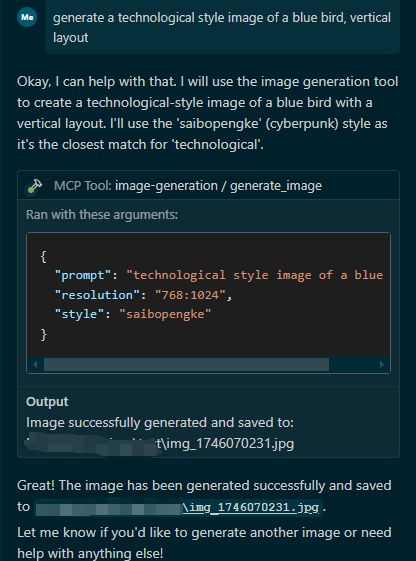Screen dimensions: 416x561
Task: Open the img_1746070231.jpg file link
Action: [250, 507]
